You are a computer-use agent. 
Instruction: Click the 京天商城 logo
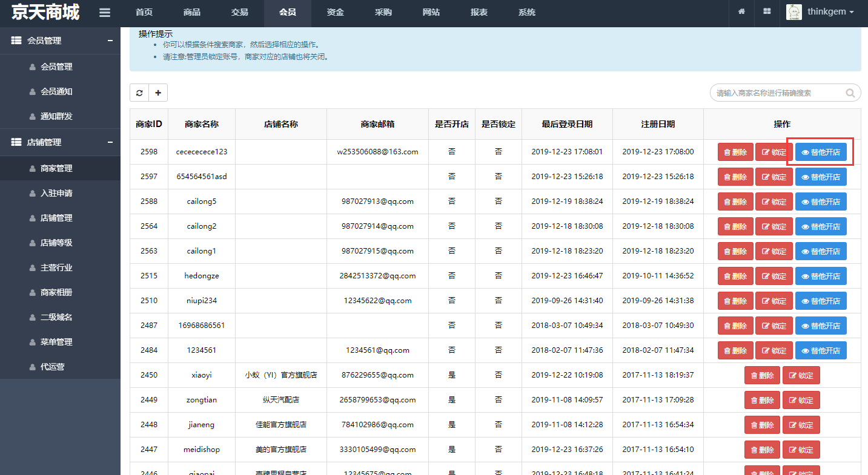click(45, 12)
